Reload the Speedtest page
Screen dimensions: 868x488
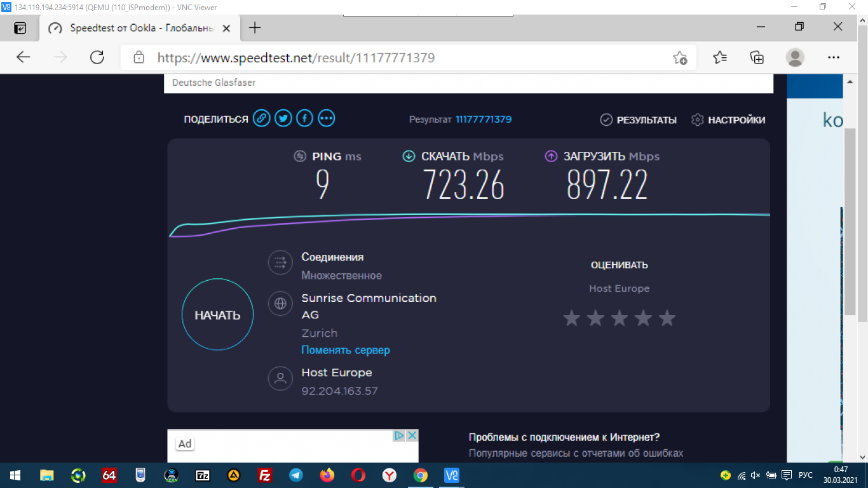click(97, 58)
